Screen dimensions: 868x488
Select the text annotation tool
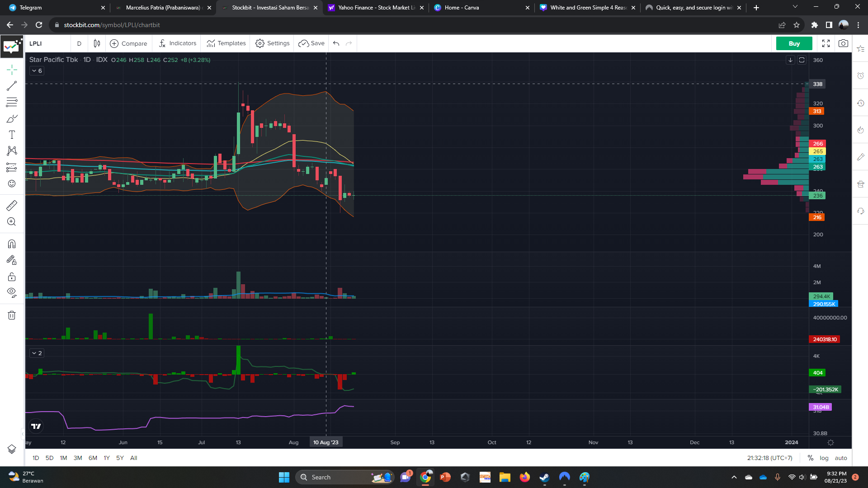pos(12,135)
